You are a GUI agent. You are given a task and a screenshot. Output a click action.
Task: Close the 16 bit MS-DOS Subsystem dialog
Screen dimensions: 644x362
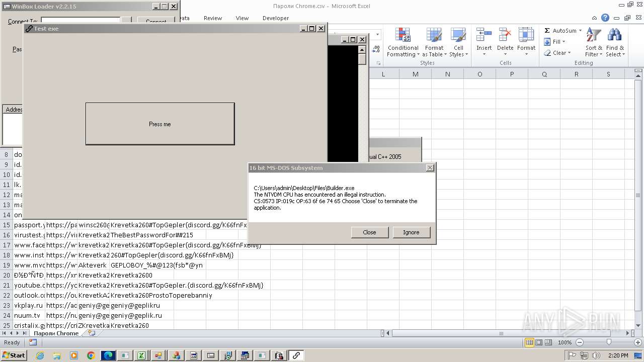point(430,168)
